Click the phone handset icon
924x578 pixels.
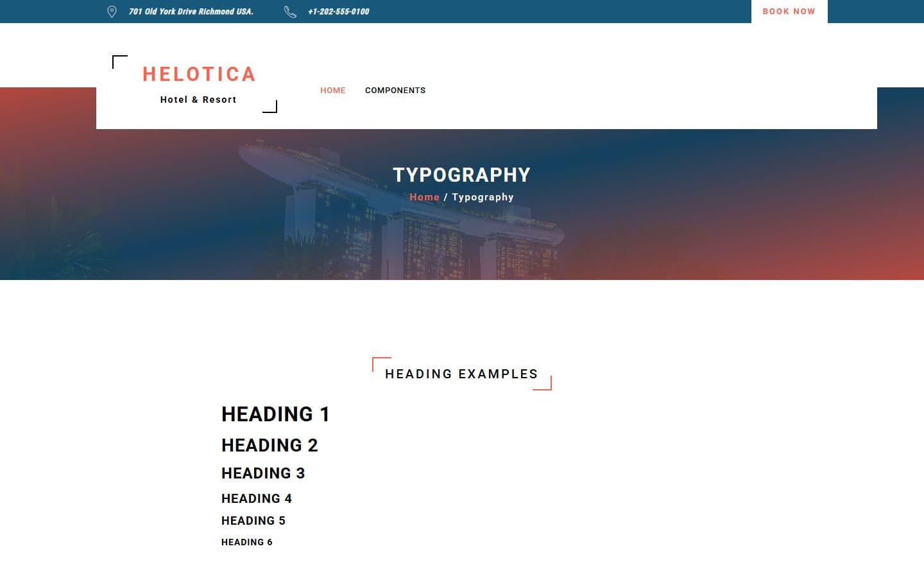290,12
